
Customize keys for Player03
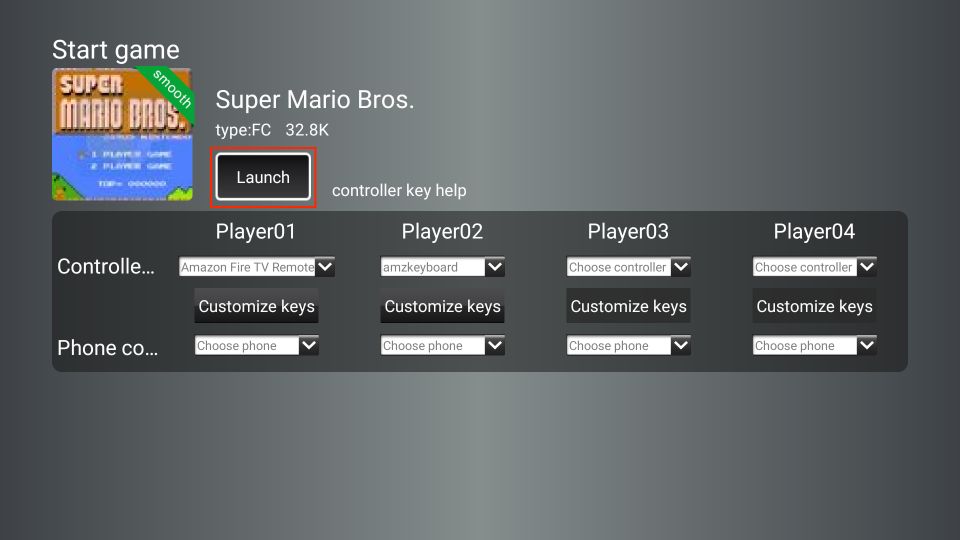628,306
